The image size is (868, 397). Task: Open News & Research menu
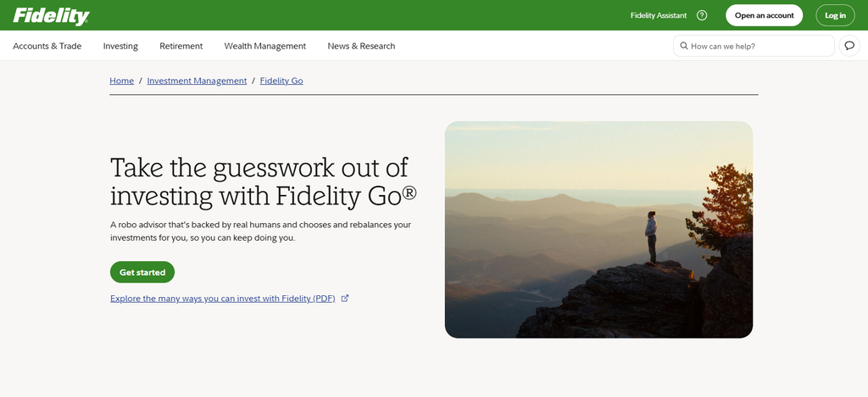(x=361, y=46)
